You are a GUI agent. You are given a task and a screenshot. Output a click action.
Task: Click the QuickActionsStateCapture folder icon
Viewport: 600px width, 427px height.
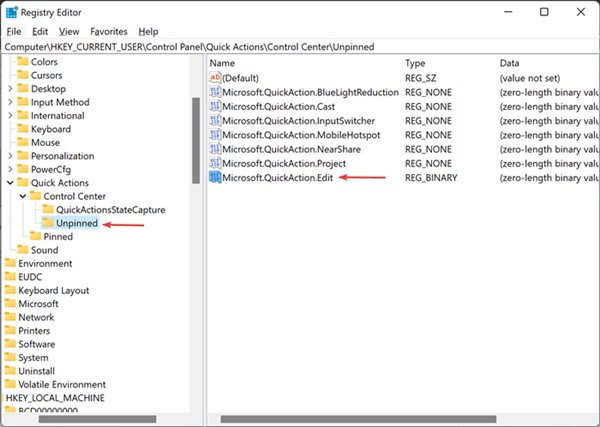[47, 210]
